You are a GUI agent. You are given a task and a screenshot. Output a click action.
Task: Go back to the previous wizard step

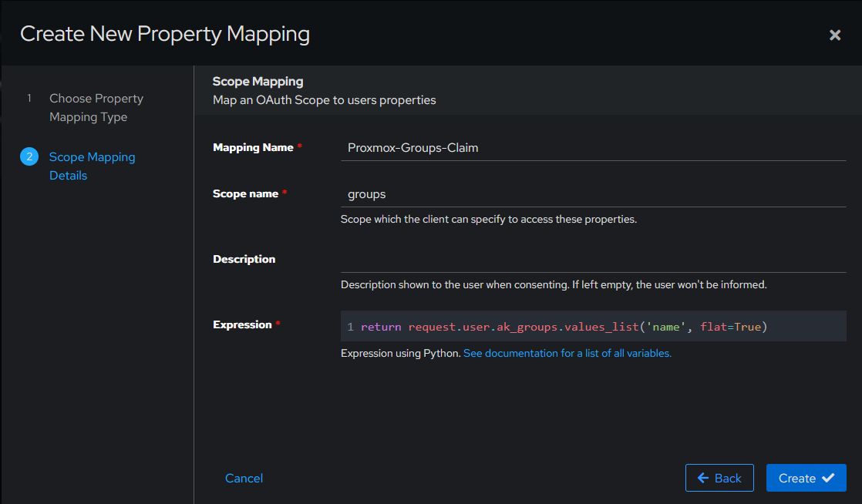[x=719, y=478]
